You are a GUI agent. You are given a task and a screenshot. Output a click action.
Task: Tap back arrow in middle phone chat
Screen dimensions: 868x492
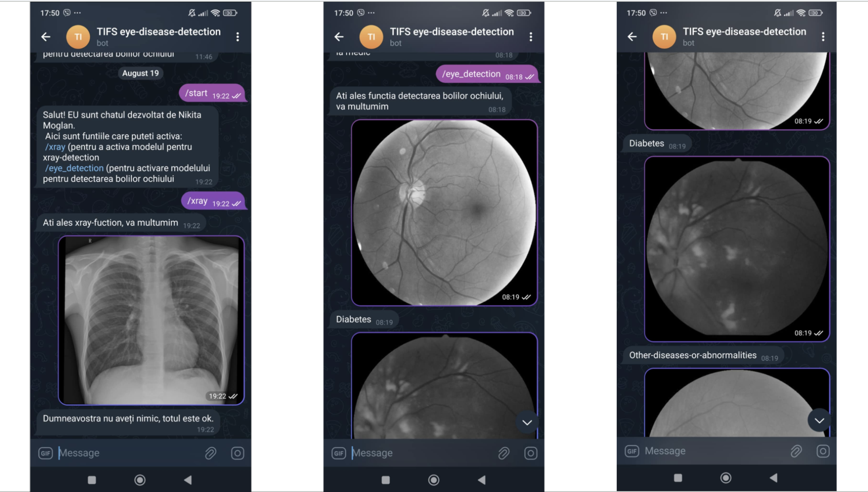pos(339,37)
